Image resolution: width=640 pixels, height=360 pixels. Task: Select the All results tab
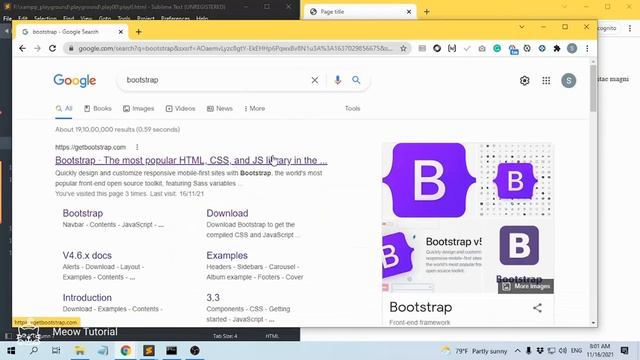click(x=64, y=109)
